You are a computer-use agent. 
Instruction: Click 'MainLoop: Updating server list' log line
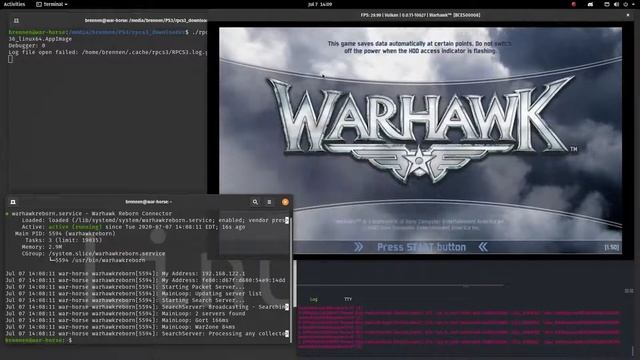click(x=134, y=293)
